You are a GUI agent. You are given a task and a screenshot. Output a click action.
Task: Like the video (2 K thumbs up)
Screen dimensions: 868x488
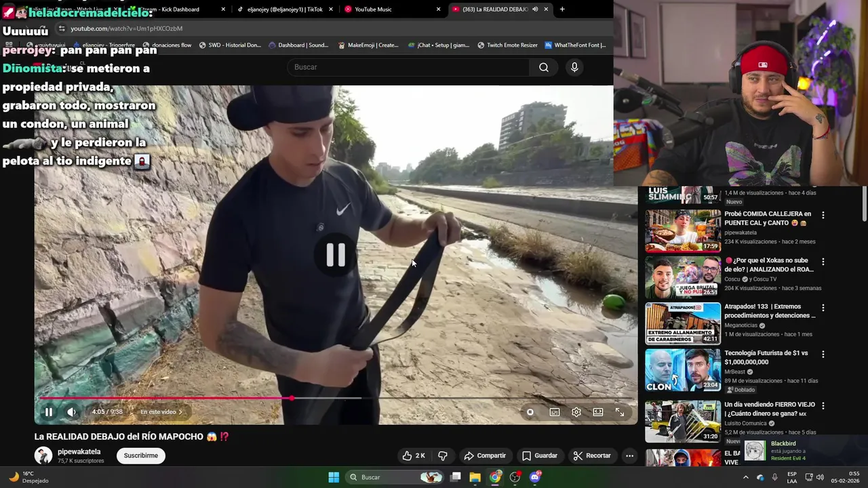[x=414, y=455]
